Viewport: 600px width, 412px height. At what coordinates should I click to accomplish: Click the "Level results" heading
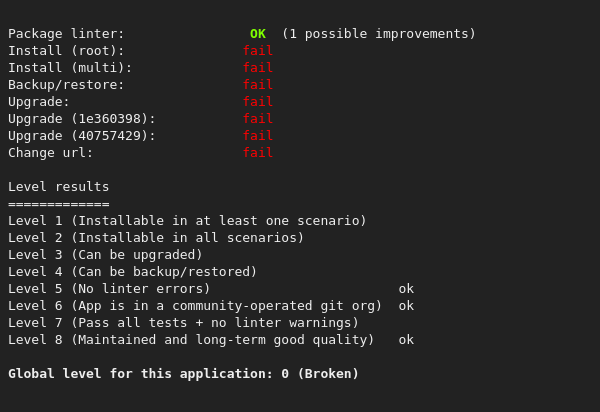[x=59, y=187]
